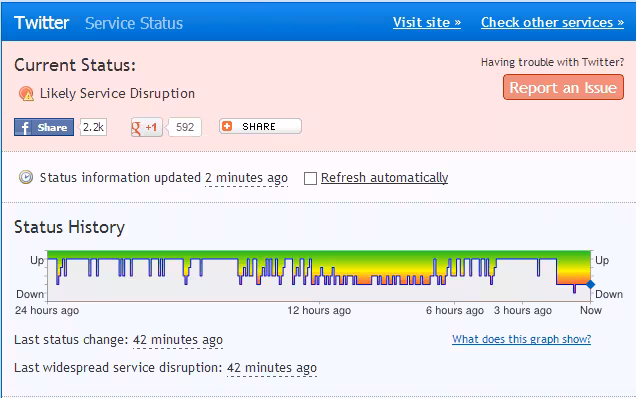Click the Last status change 42 minutes ago value
The height and width of the screenshot is (398, 636).
178,340
